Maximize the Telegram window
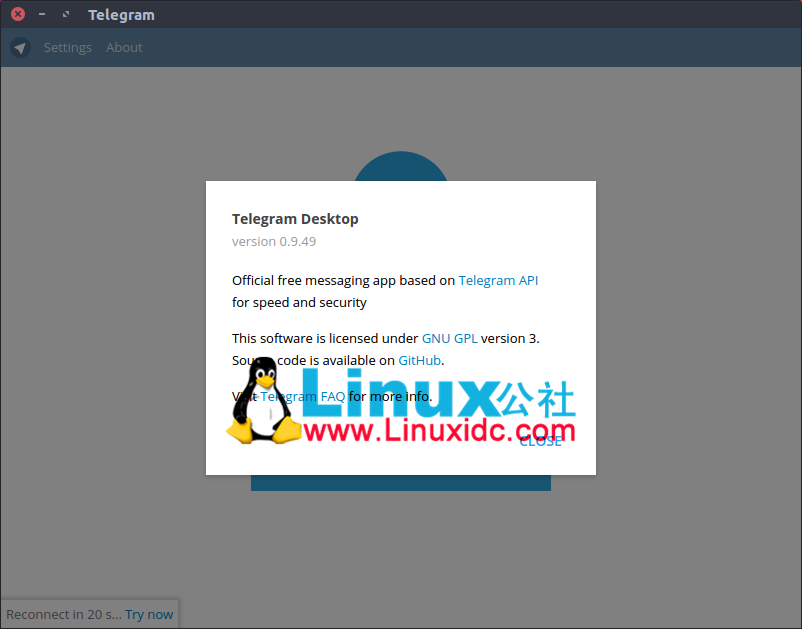 click(x=66, y=14)
